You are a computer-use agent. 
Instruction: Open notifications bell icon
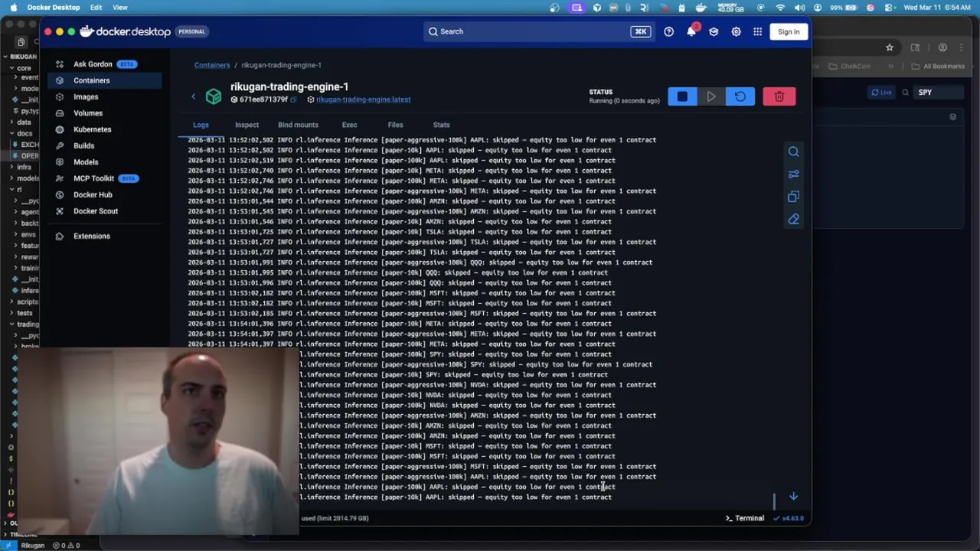click(x=691, y=31)
